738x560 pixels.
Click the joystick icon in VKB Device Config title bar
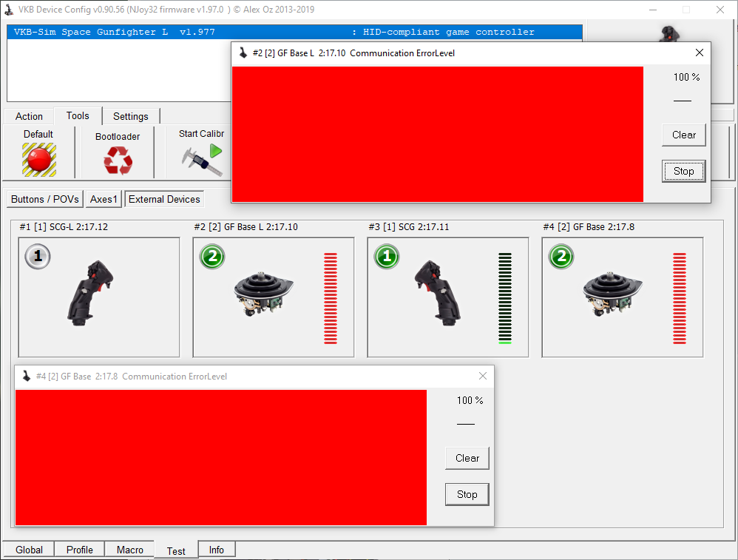click(9, 10)
